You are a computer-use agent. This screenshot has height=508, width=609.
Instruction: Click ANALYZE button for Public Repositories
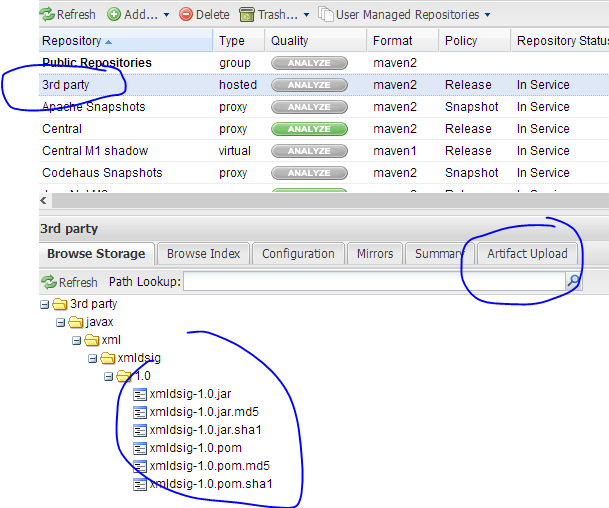tap(309, 63)
